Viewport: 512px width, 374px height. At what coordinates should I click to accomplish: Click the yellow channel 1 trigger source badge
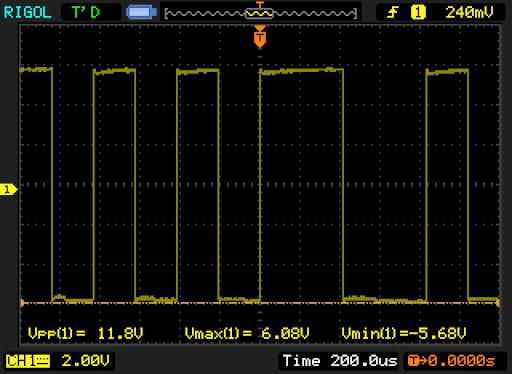pyautogui.click(x=418, y=12)
